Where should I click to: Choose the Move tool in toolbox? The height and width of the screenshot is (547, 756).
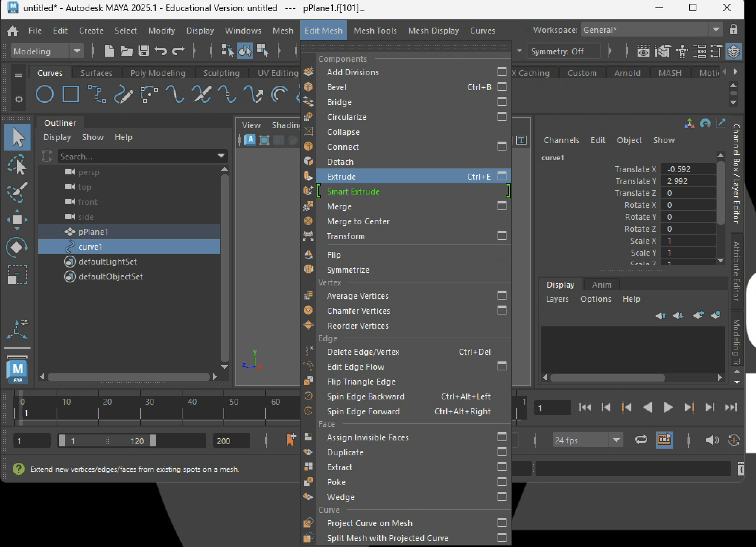(x=17, y=220)
